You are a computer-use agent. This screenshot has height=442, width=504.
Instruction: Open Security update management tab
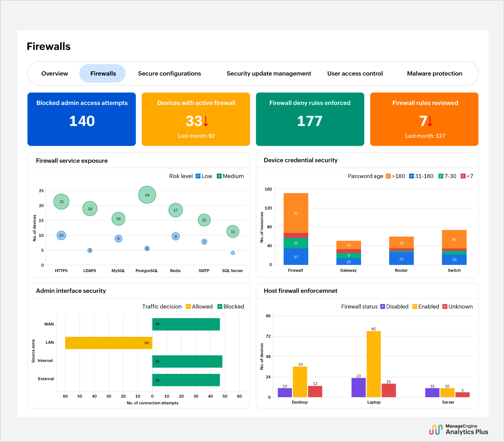pyautogui.click(x=269, y=74)
